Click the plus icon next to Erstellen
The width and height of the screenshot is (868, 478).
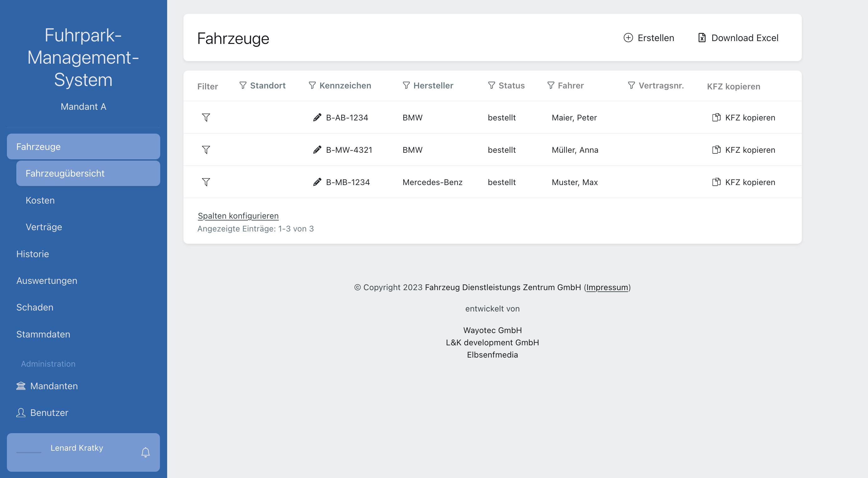628,38
